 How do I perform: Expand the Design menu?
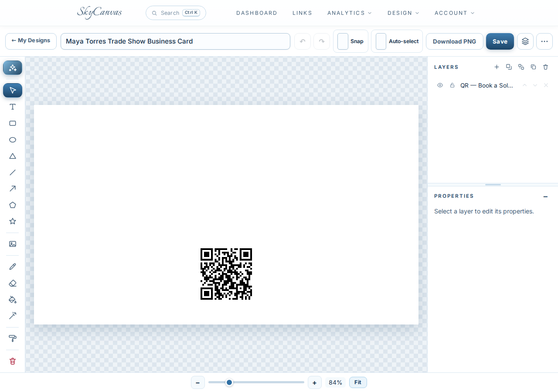[x=403, y=13]
